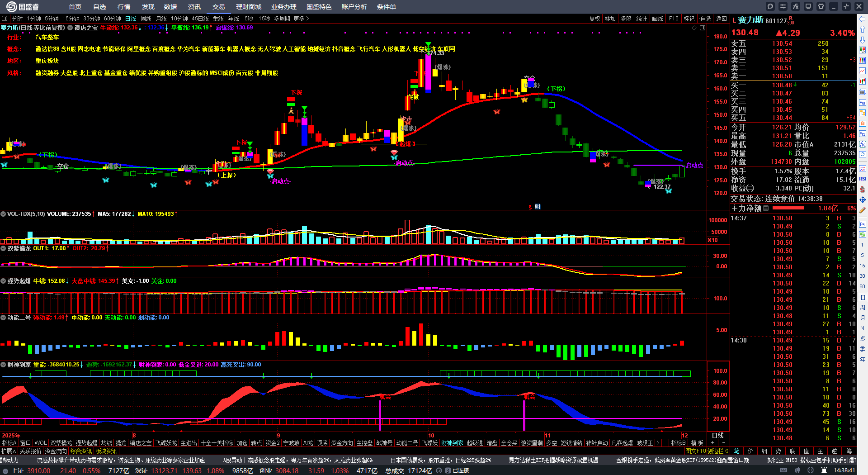Open the settings sliders icon in title bar
This screenshot has width=868, height=475.
pos(783,6)
